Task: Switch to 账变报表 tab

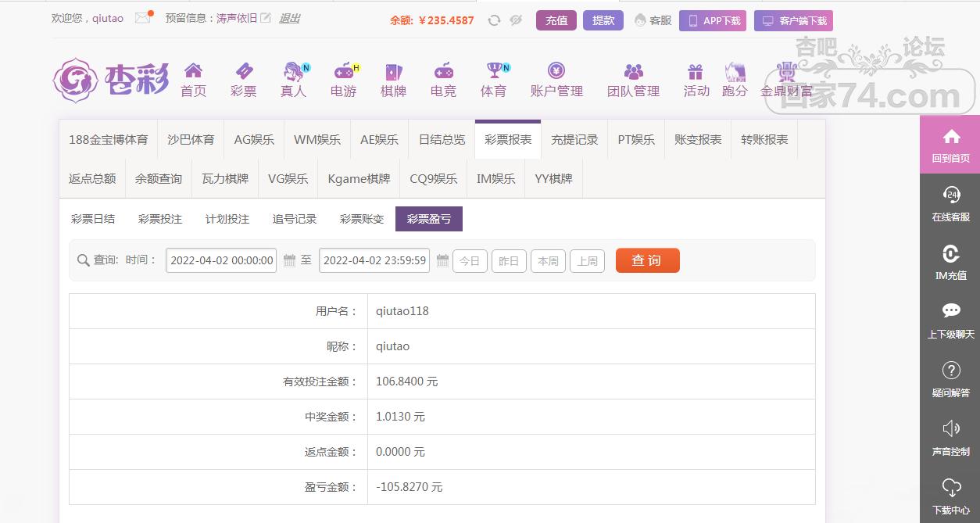Action: click(x=698, y=140)
